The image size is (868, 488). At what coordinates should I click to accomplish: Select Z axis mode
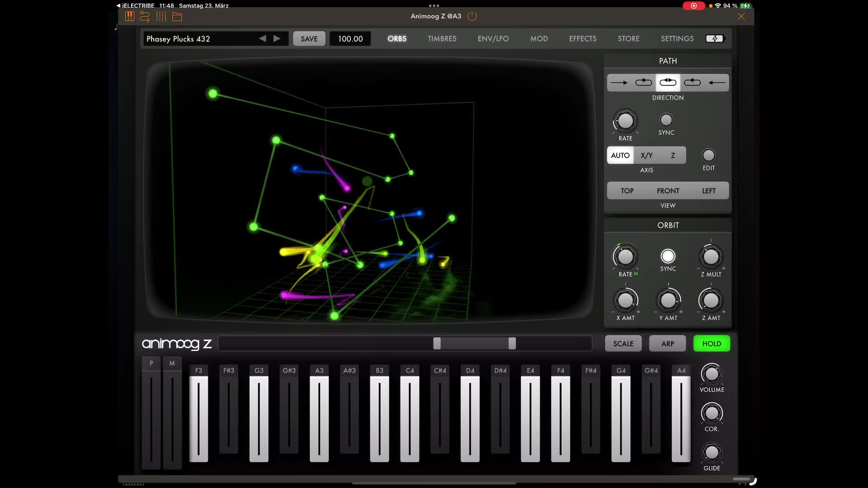[673, 155]
